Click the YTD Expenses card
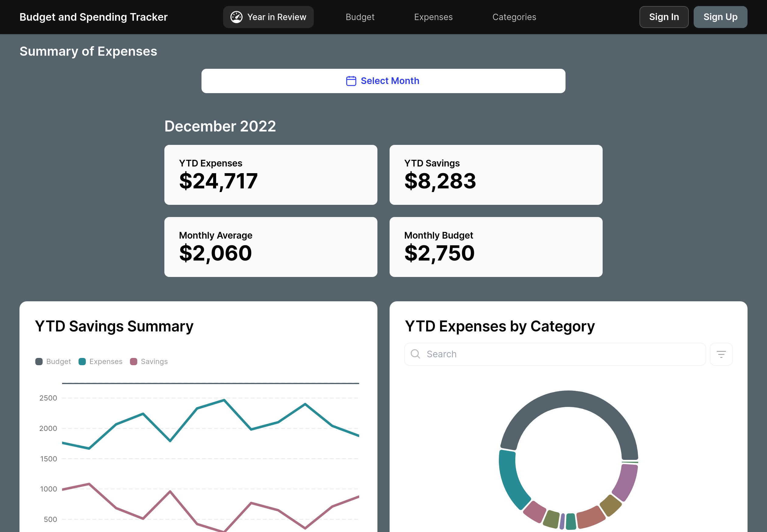Viewport: 767px width, 532px height. click(x=270, y=175)
